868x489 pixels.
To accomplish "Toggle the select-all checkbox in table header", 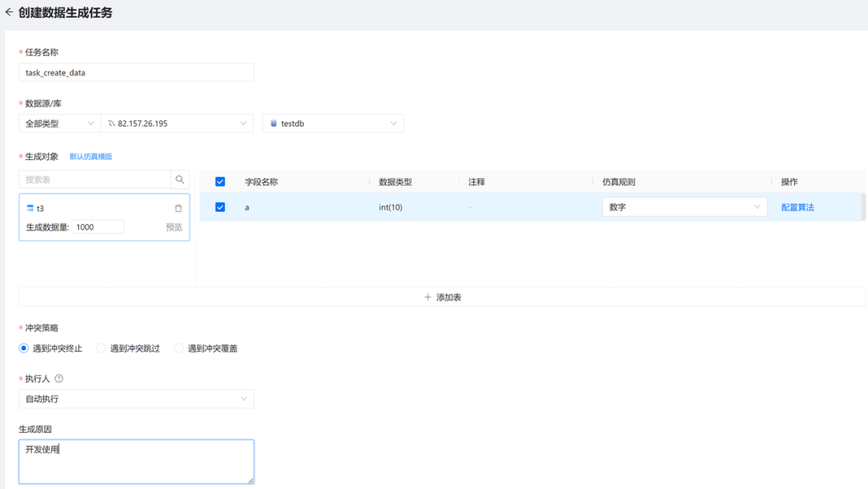I will (x=220, y=182).
